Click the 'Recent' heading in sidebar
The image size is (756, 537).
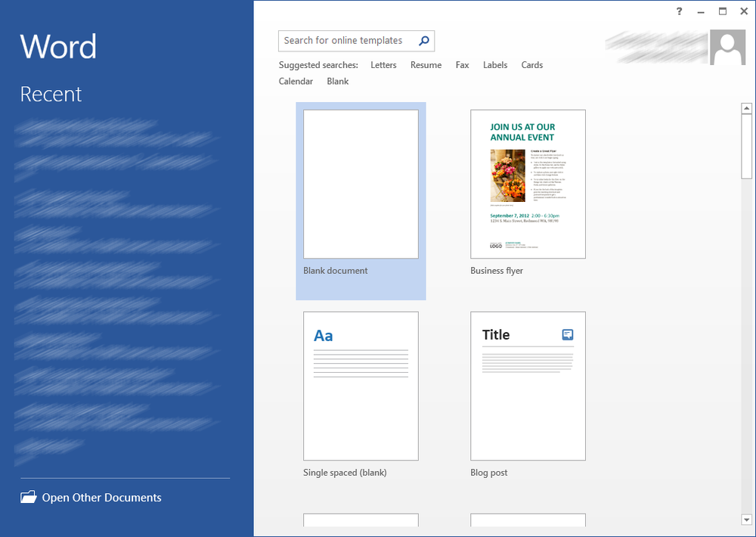[x=51, y=94]
